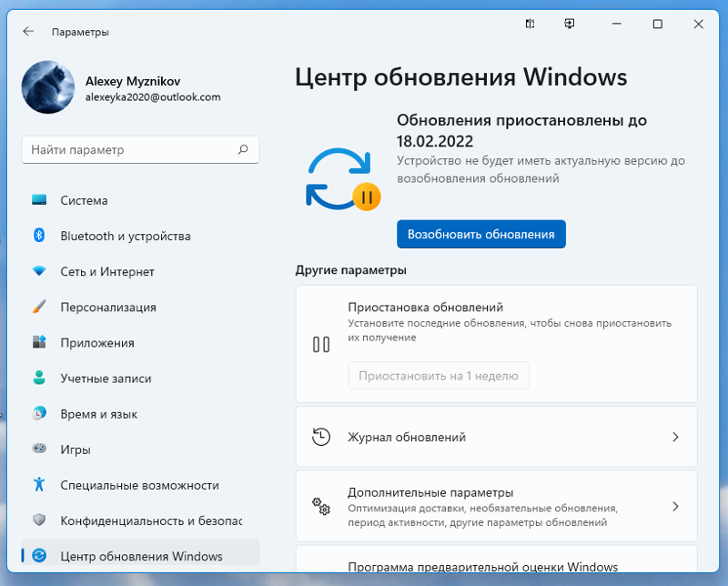This screenshot has height=586, width=728.
Task: Click the paintbrush Персонализация icon
Action: tap(39, 307)
